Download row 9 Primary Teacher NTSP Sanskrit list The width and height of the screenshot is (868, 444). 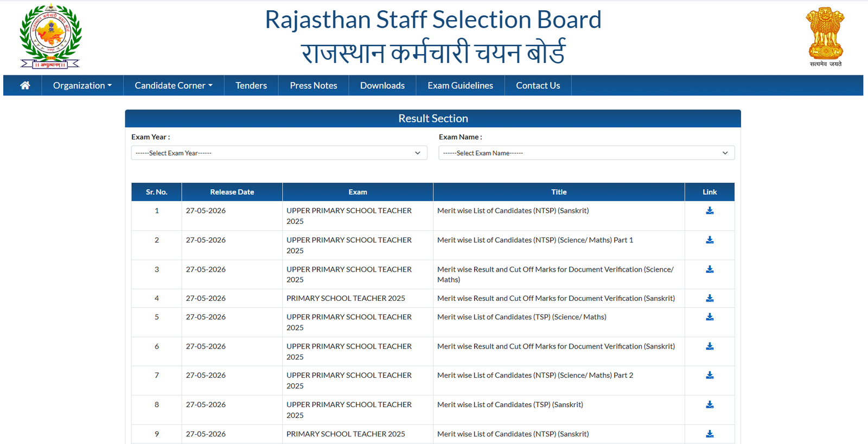[x=710, y=434]
